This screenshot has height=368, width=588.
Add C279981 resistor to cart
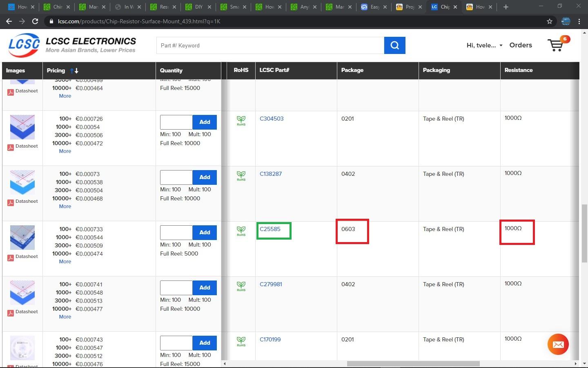tap(205, 288)
